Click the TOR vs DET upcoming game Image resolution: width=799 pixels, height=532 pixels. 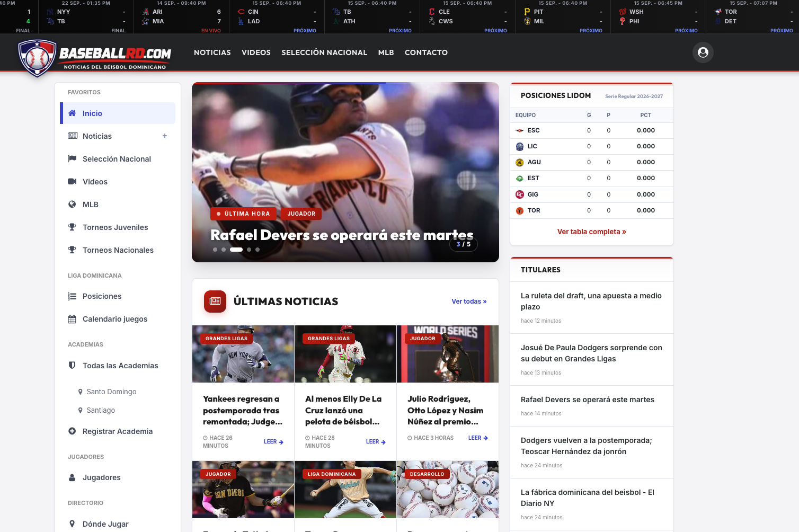[x=753, y=16]
